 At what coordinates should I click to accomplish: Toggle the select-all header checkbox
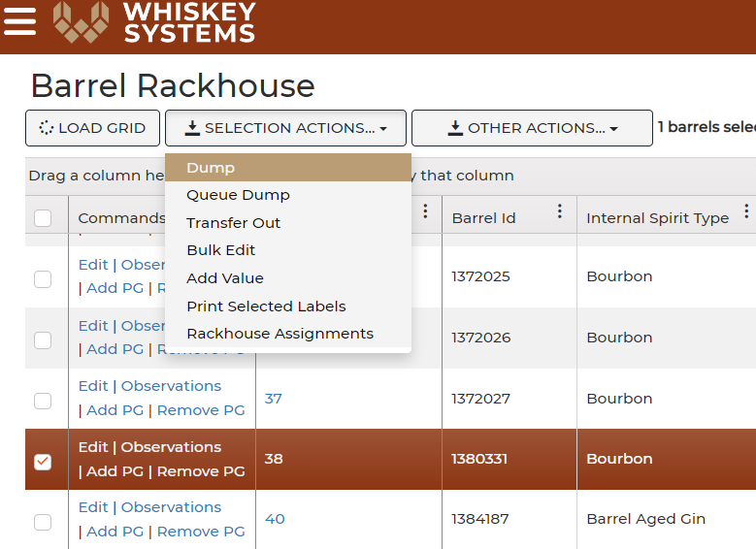click(43, 218)
